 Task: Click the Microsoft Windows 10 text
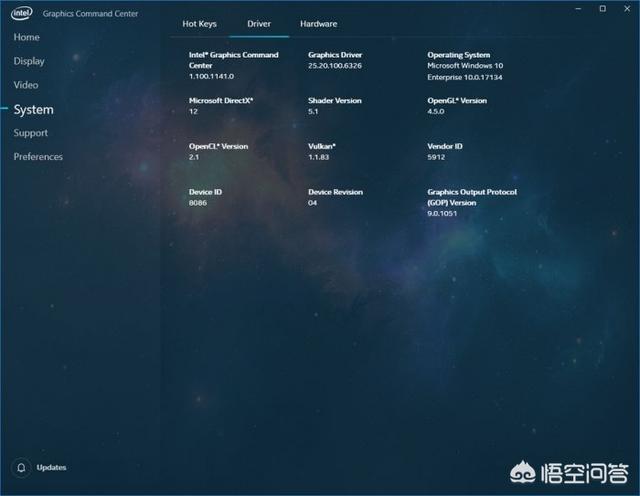pyautogui.click(x=465, y=66)
